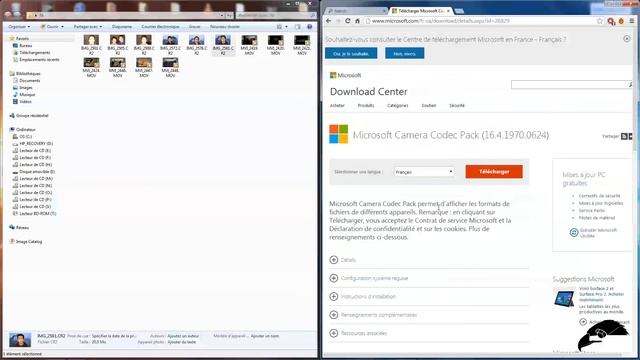The image size is (640, 360).
Task: Click the orange Télécharger button
Action: click(x=494, y=172)
